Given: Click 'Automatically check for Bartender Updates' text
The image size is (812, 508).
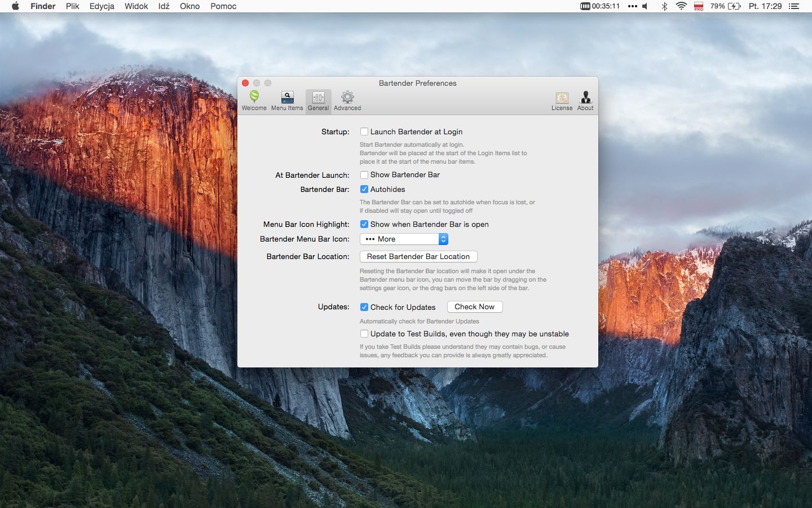Looking at the screenshot, I should coord(420,321).
